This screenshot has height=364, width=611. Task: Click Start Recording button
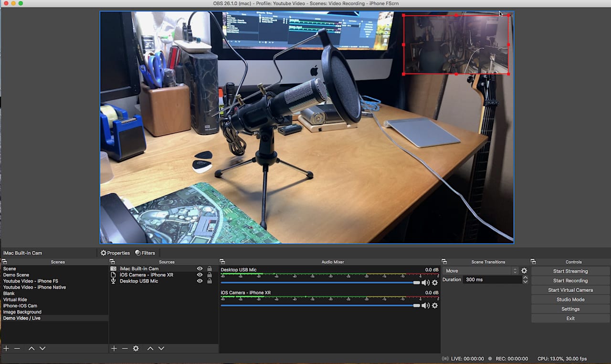(x=570, y=281)
